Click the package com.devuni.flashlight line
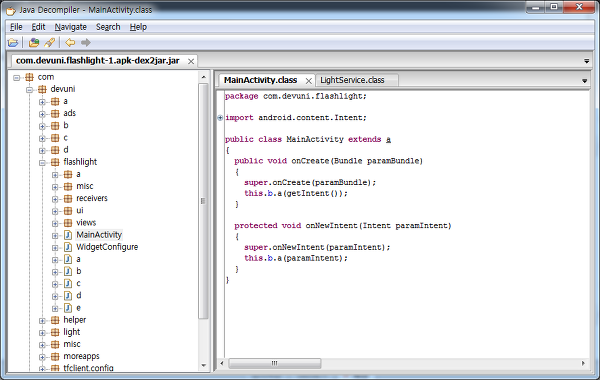600x380 pixels. tap(295, 96)
